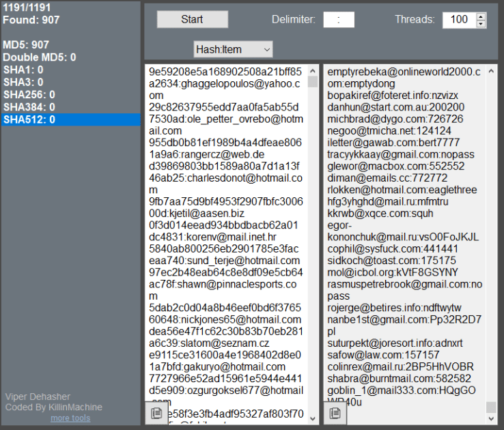
Task: Select the MD5: 907 list item
Action: tap(71, 44)
